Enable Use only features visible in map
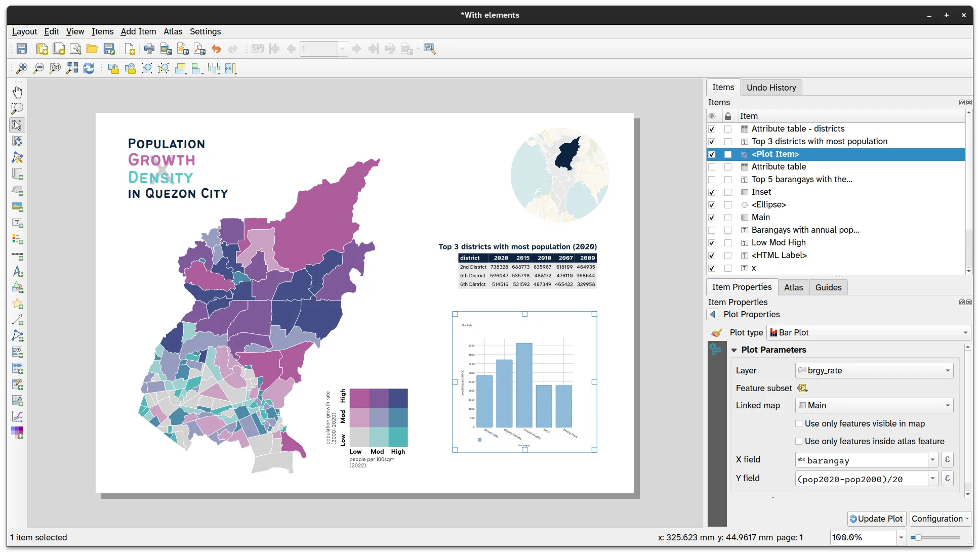The image size is (980, 555). [799, 423]
